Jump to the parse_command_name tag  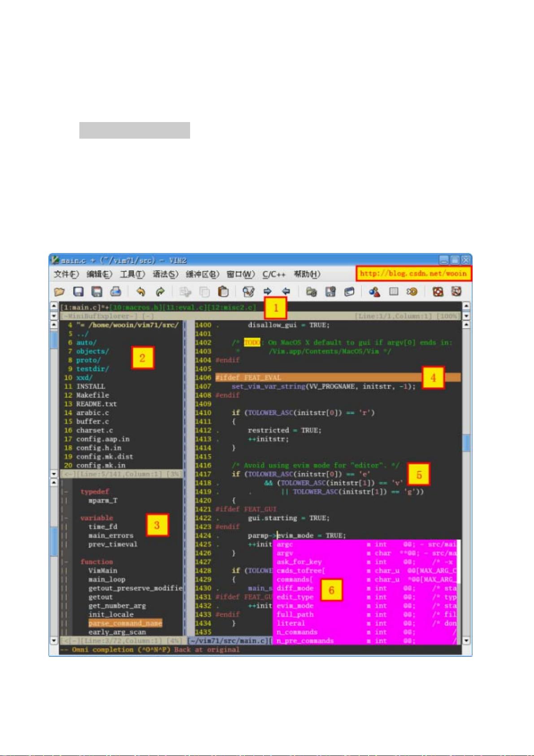(125, 624)
